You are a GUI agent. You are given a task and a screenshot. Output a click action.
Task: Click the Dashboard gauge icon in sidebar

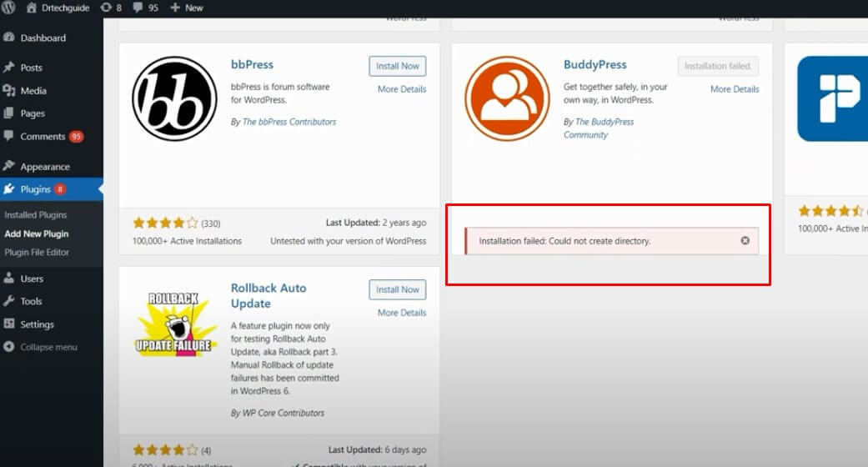coord(9,38)
